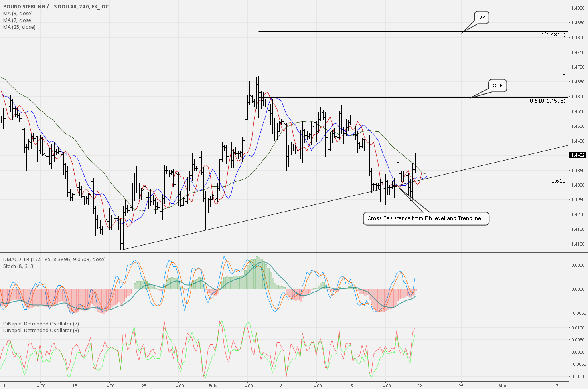This screenshot has height=389, width=588.
Task: Click the Mar date label on time axis
Action: coord(502,386)
